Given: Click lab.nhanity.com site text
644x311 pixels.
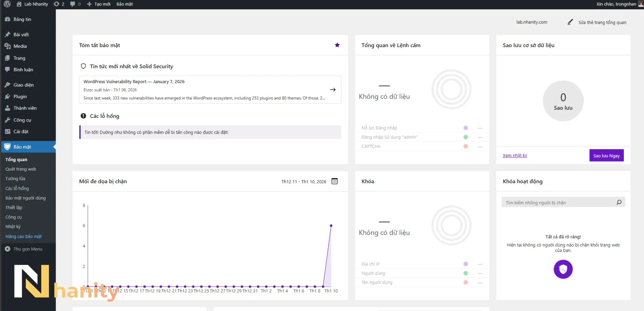Looking at the screenshot, I should pyautogui.click(x=532, y=22).
